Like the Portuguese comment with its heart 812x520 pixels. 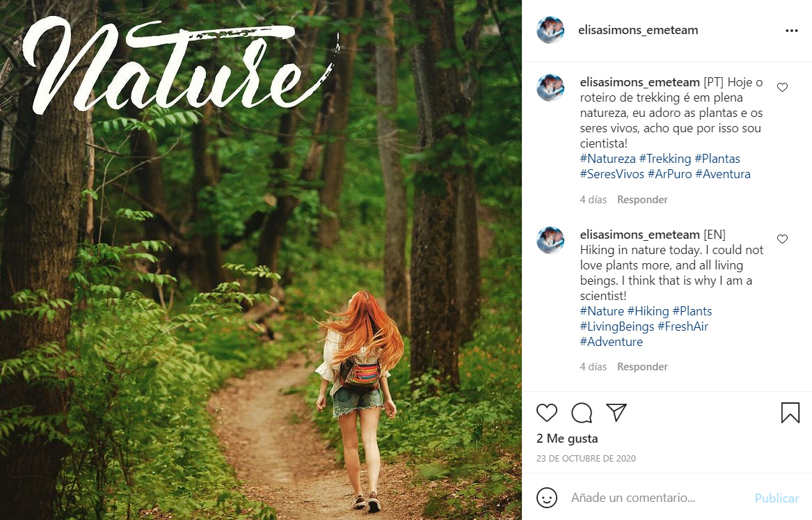pyautogui.click(x=782, y=88)
